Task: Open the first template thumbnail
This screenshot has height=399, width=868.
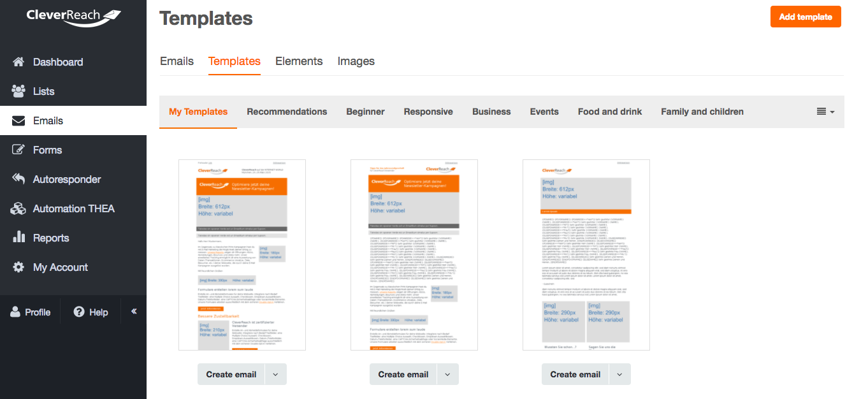Action: pyautogui.click(x=242, y=254)
